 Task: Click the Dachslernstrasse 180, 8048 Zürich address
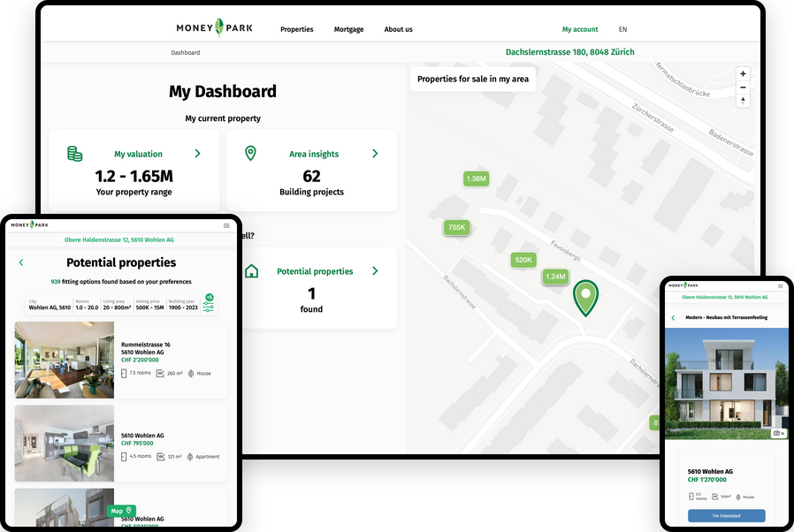[x=569, y=51]
